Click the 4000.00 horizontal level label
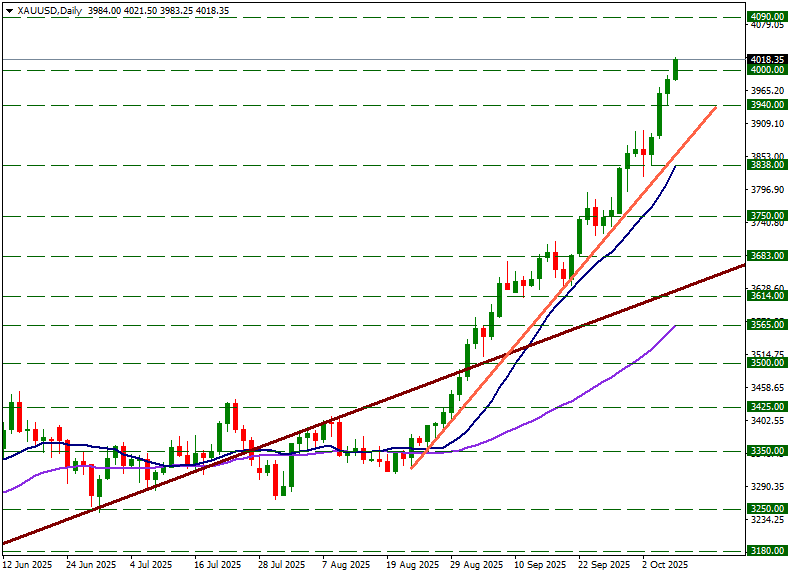 (x=766, y=70)
